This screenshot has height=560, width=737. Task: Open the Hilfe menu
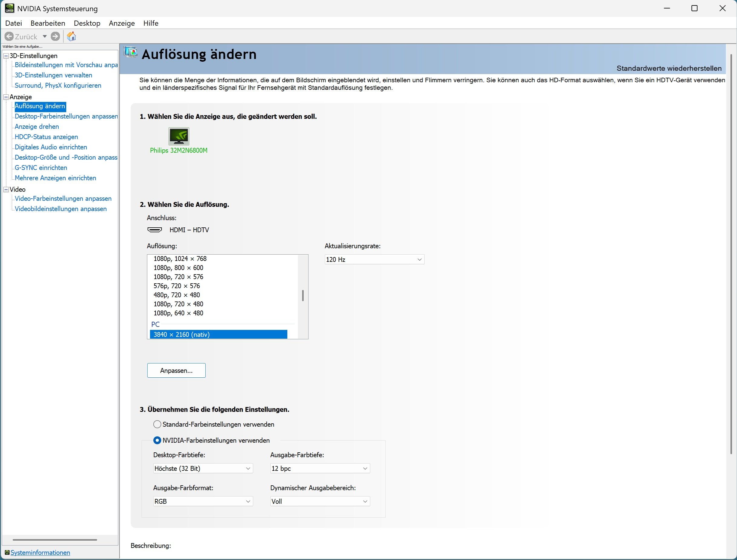coord(151,23)
